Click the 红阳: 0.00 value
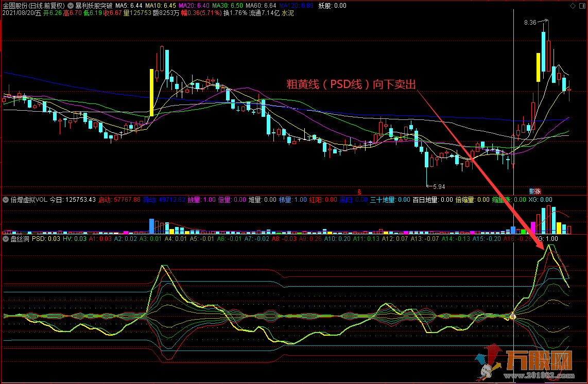This screenshot has height=384, width=588. 323,200
